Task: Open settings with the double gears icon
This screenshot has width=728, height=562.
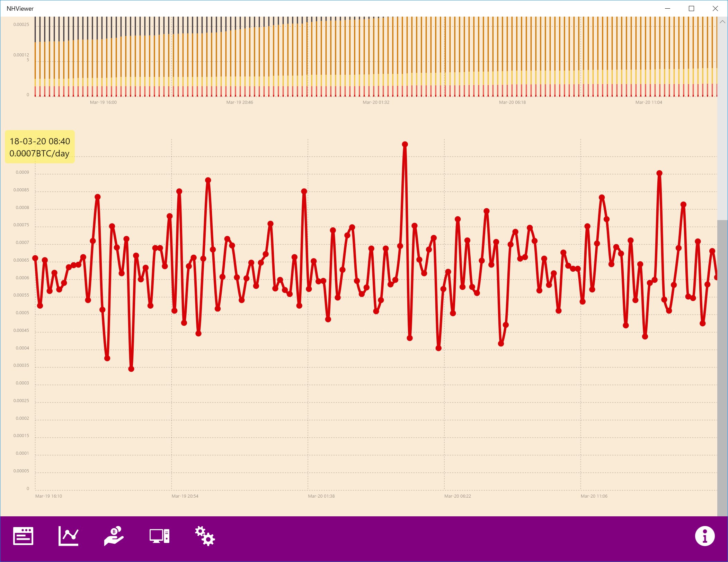Action: 205,536
